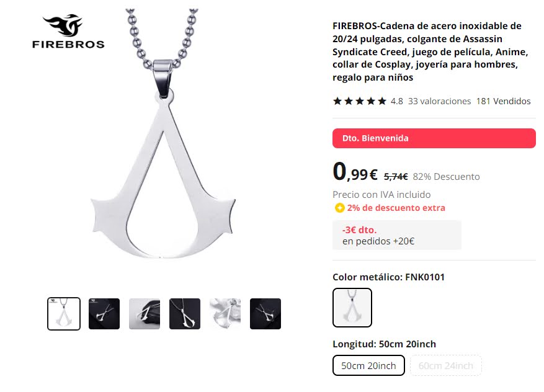Click the 4.8 rating score
Viewport: 544px width, 392px height.
tap(396, 101)
